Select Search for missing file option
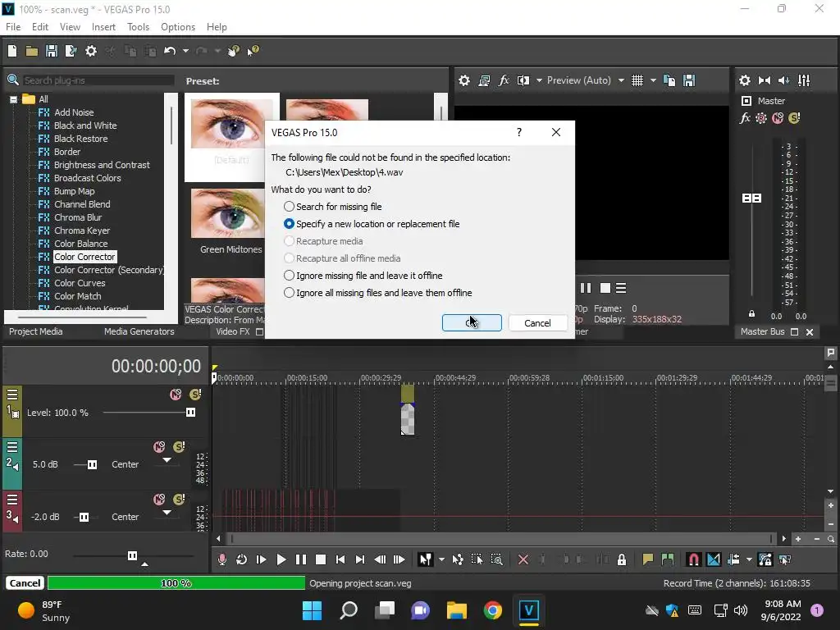The height and width of the screenshot is (630, 840). (x=333, y=207)
